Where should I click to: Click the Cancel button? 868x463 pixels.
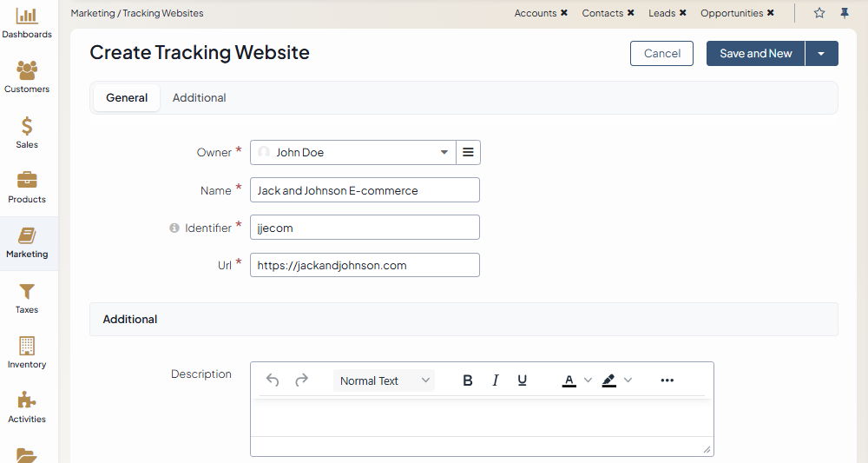coord(661,54)
